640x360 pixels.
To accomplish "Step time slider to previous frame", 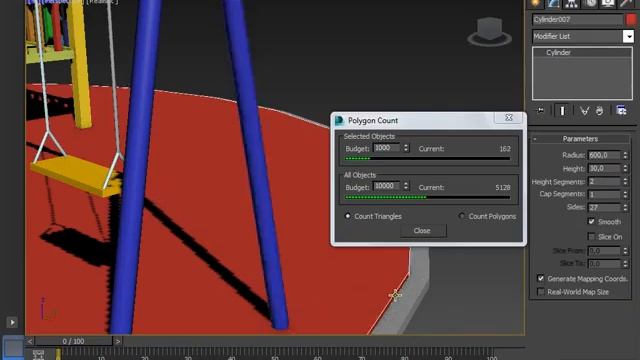I will (30, 341).
